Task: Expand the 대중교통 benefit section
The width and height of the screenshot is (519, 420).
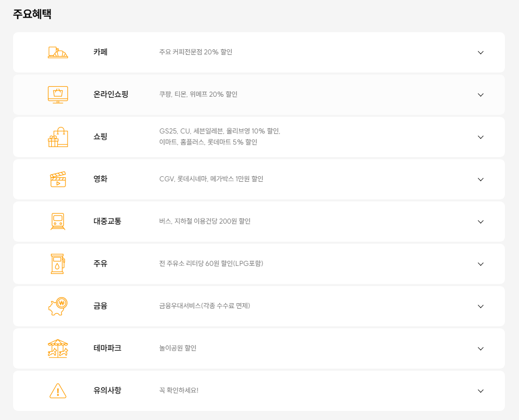Action: 480,222
